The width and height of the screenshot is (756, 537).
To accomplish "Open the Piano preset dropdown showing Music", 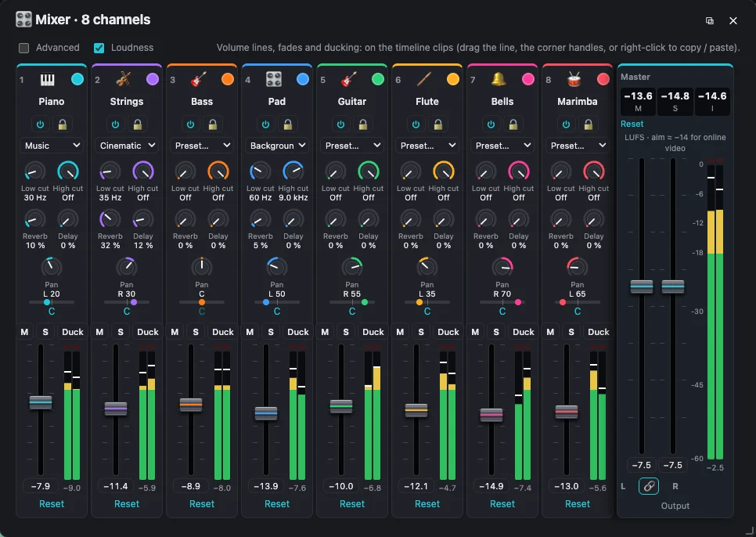I will click(x=52, y=145).
